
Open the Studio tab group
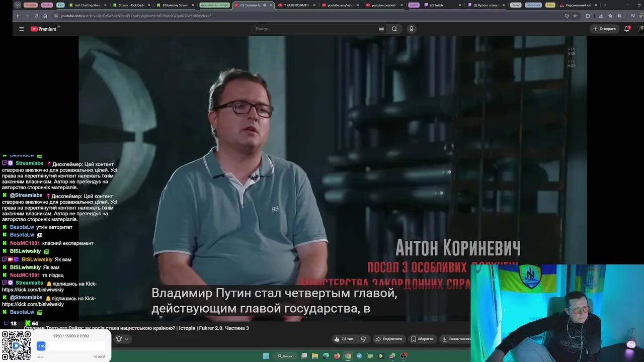(47, 5)
